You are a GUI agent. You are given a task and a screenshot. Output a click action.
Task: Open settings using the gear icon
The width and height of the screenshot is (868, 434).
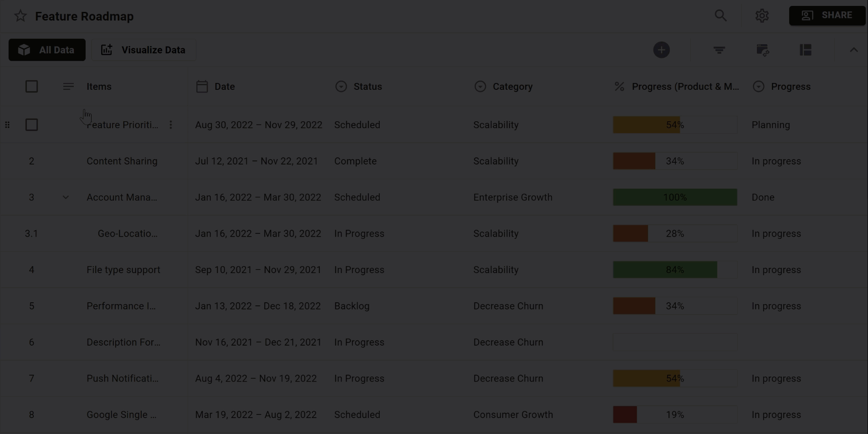[762, 15]
